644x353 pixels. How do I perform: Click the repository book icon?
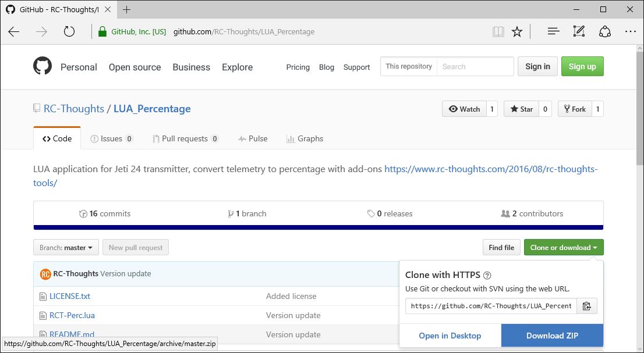click(37, 109)
